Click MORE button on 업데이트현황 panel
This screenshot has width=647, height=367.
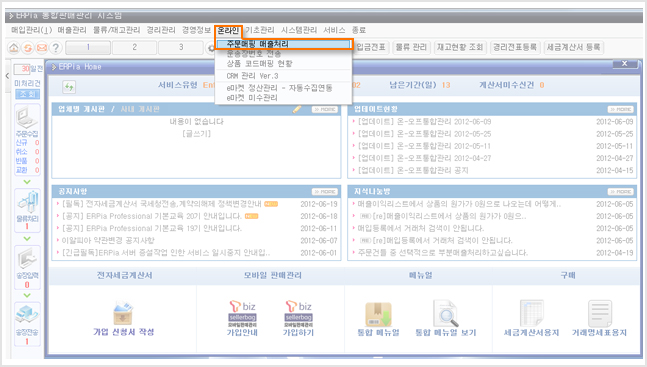[x=621, y=109]
